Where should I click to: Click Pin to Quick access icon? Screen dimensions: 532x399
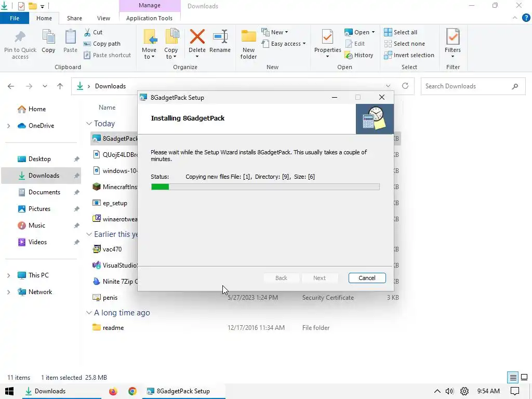[20, 37]
